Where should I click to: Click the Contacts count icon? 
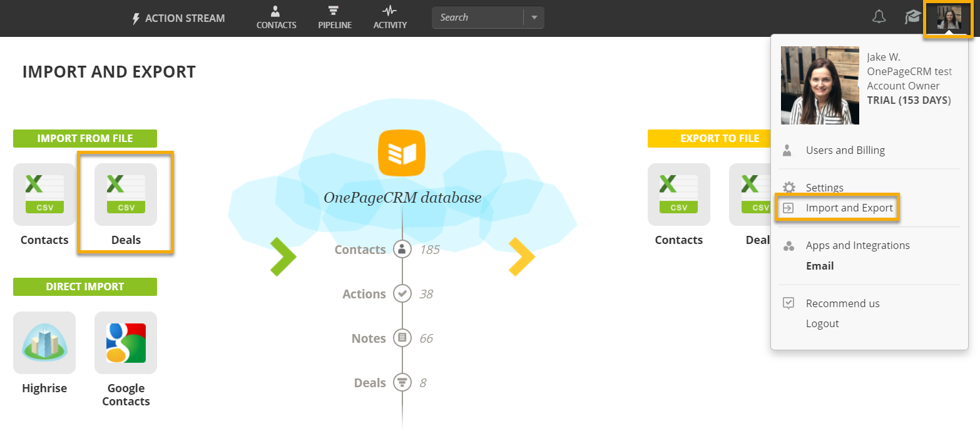pos(402,250)
